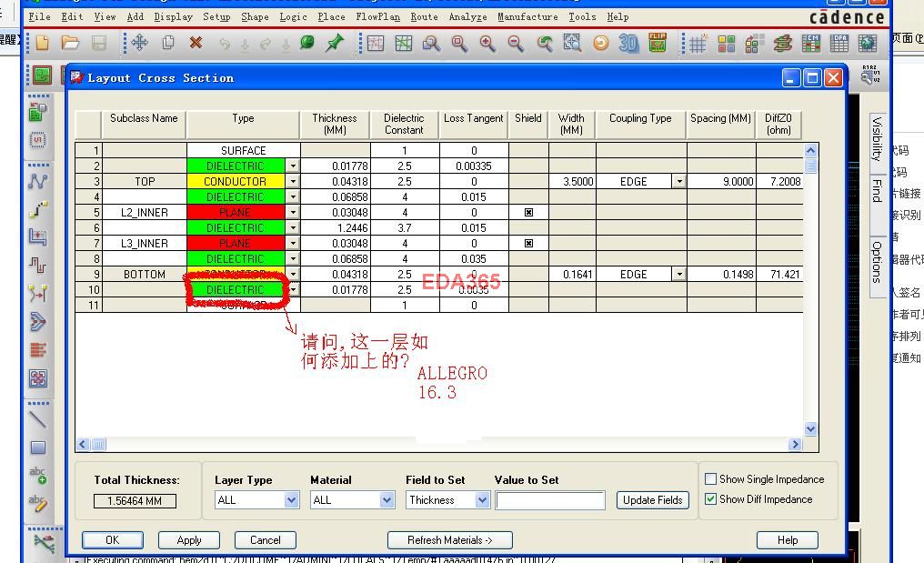This screenshot has height=563, width=924.
Task: Click the New file toolbar icon
Action: (43, 43)
